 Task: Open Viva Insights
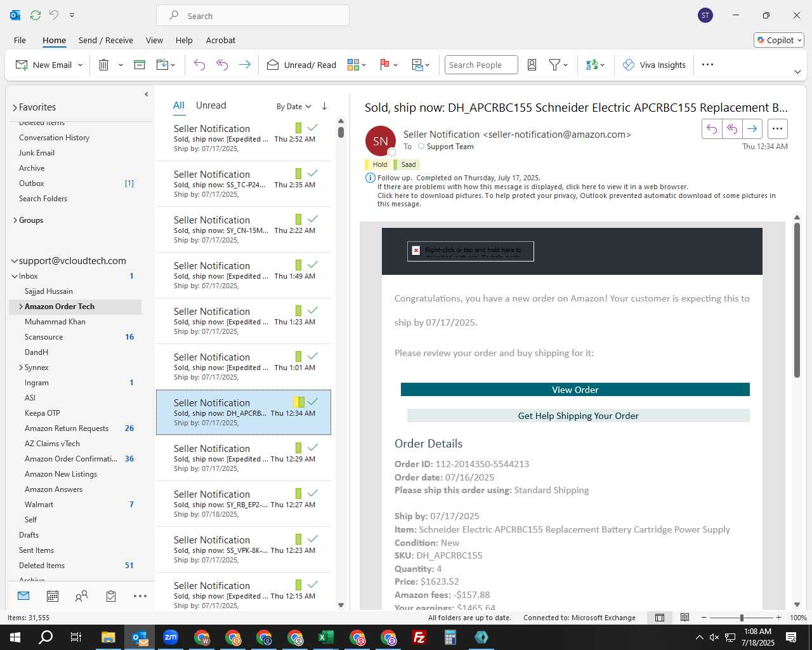[654, 65]
